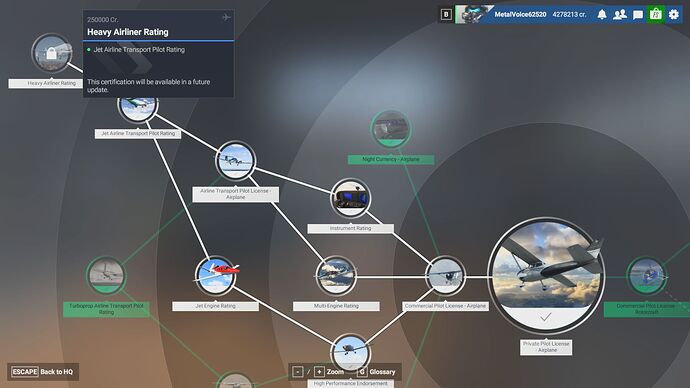Click ESCAPE Back to HQ button

[x=43, y=372]
